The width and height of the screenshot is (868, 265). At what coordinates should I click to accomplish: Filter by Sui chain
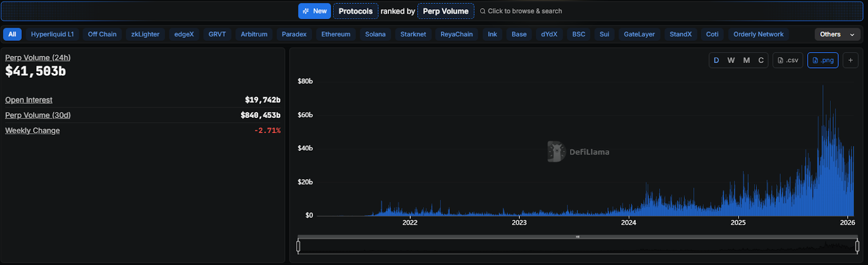(604, 34)
